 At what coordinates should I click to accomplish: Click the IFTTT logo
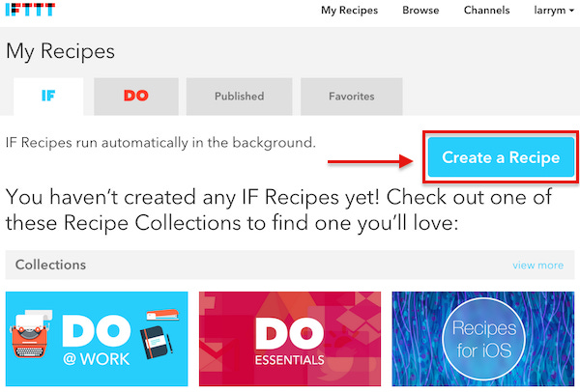click(x=30, y=10)
